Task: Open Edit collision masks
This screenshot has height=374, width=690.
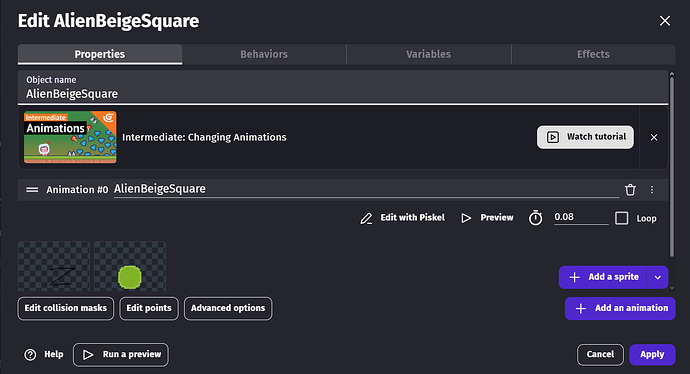Action: tap(66, 308)
